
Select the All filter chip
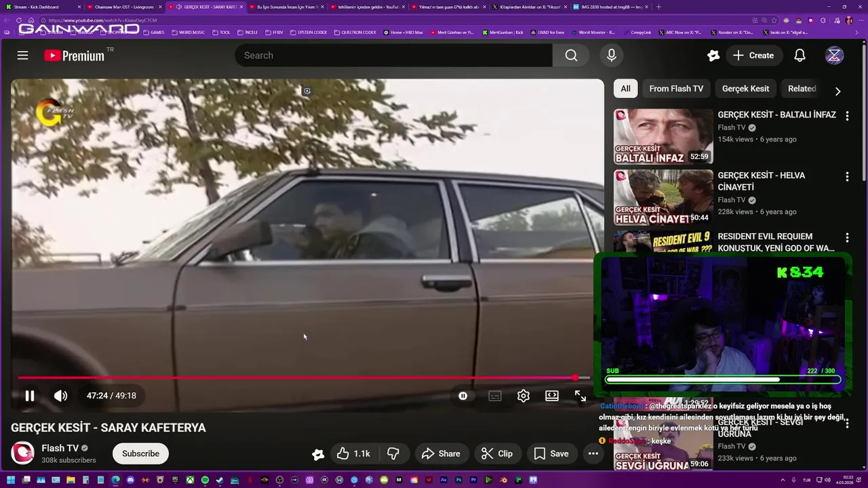pyautogui.click(x=625, y=89)
